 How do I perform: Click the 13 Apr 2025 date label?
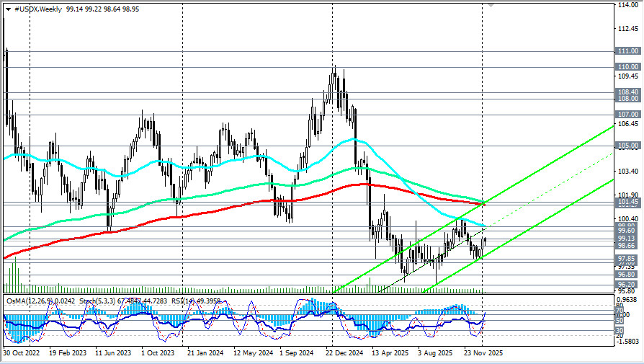click(x=390, y=353)
